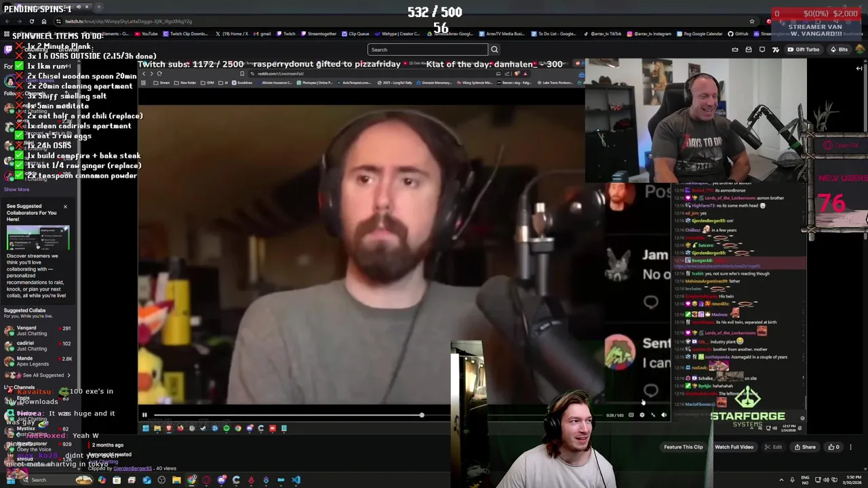Image resolution: width=868 pixels, height=488 pixels.
Task: Click Feature This Clip button
Action: point(683,447)
